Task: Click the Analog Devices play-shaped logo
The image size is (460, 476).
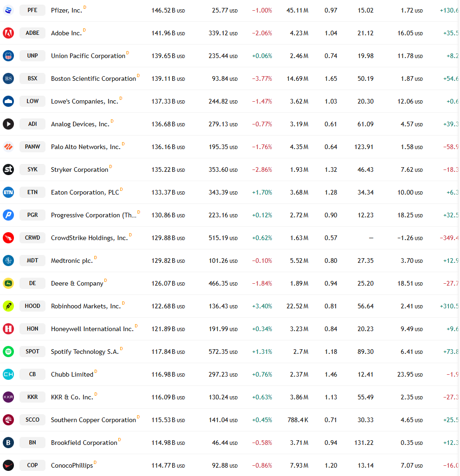Action: point(8,124)
